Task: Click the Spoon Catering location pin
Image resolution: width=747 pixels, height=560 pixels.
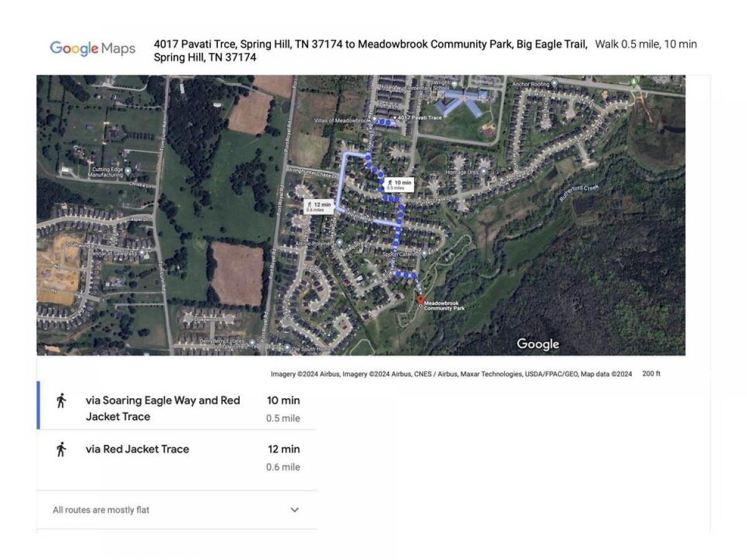Action: point(424,253)
